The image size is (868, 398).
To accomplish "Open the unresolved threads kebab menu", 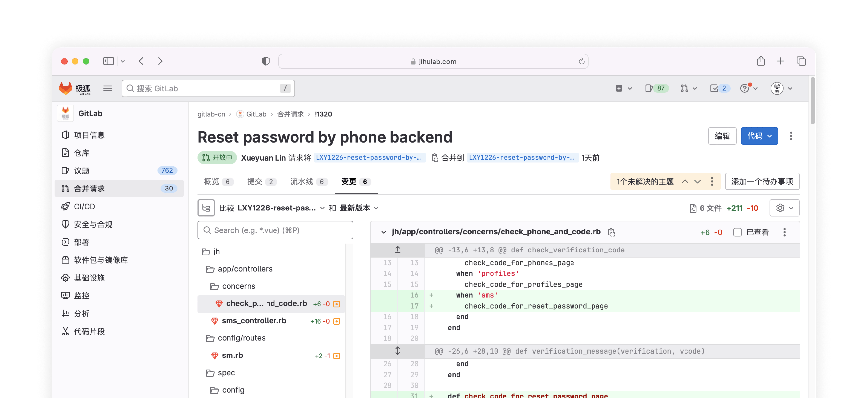I will pyautogui.click(x=712, y=182).
